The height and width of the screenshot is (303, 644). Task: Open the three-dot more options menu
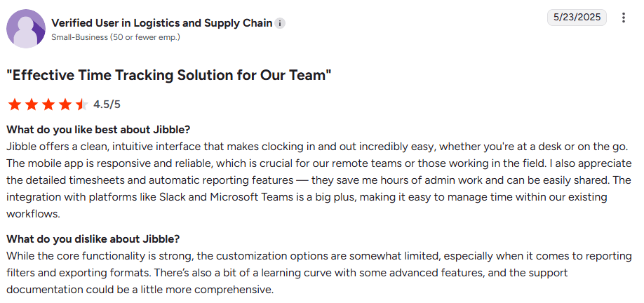coord(624,18)
